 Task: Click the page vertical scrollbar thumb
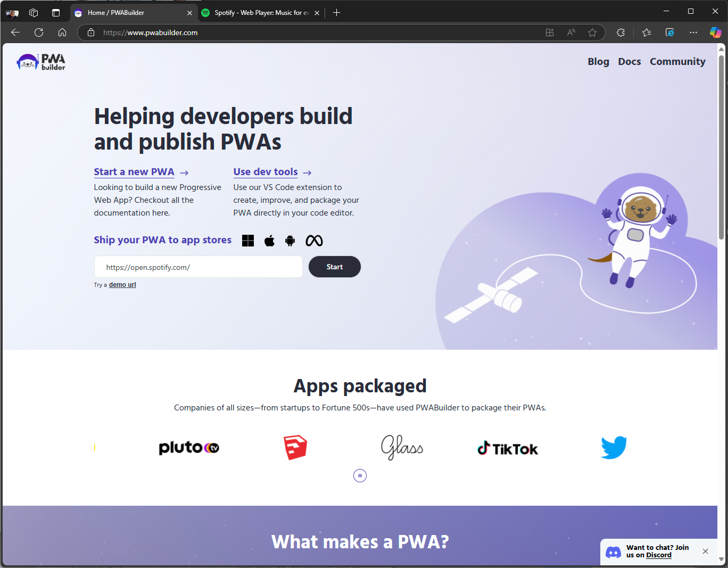pos(722,146)
